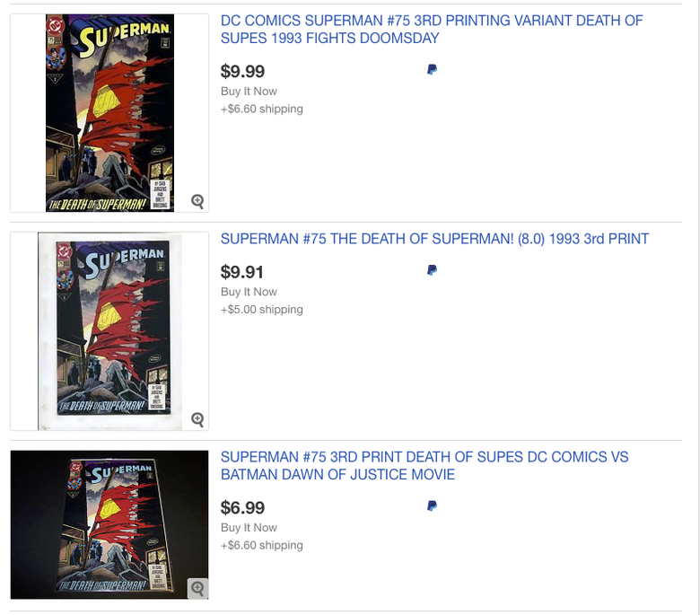This screenshot has width=700, height=615.
Task: Click Buy It Now under the $6.99 price
Action: 249,528
